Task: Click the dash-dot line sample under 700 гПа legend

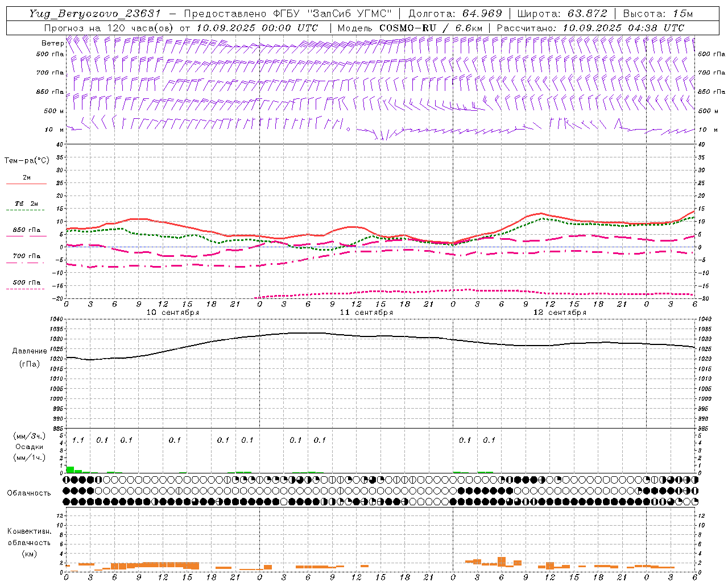Action: point(25,263)
